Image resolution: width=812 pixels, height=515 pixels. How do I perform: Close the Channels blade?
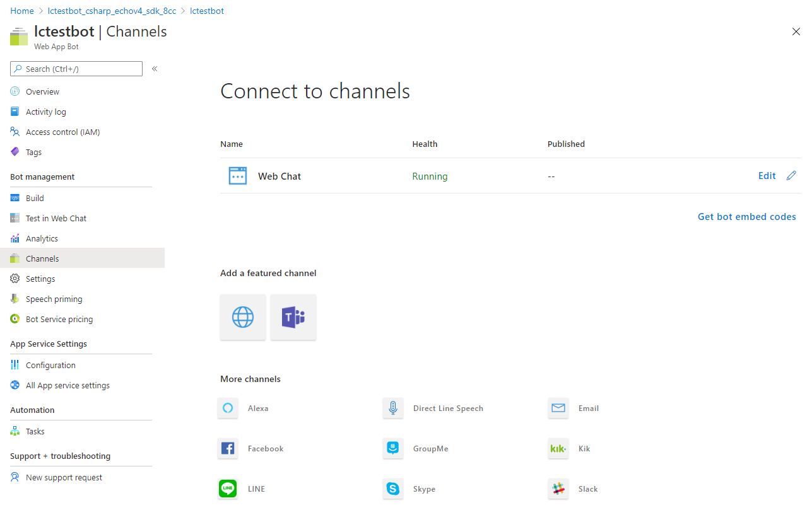(x=796, y=32)
